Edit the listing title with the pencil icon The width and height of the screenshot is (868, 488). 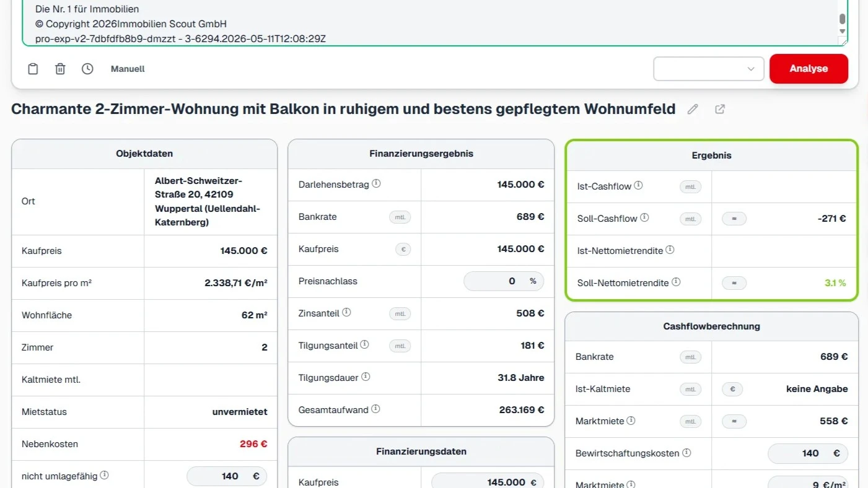click(693, 109)
